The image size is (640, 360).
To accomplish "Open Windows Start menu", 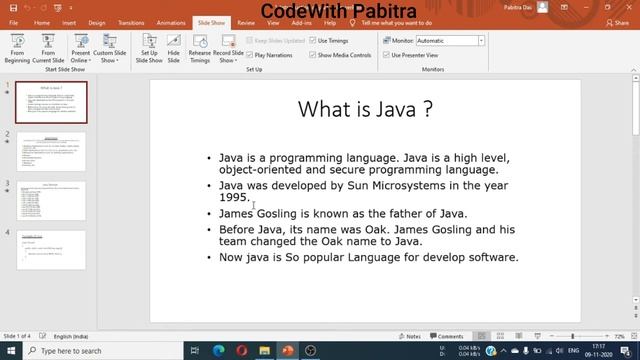I will click(x=11, y=351).
